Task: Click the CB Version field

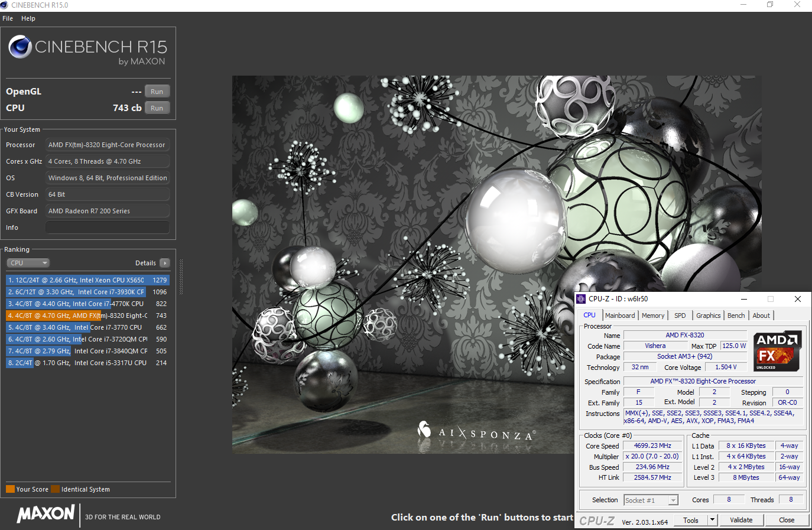Action: [x=108, y=194]
